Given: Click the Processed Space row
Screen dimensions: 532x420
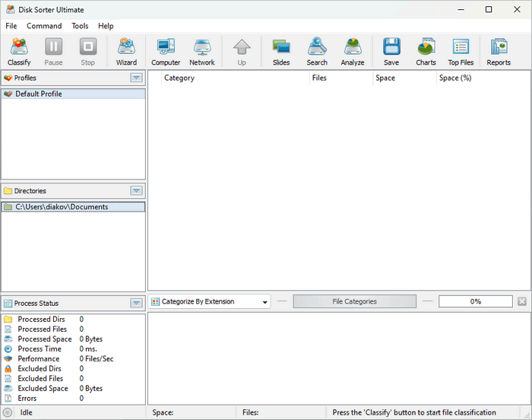Looking at the screenshot, I should click(73, 339).
